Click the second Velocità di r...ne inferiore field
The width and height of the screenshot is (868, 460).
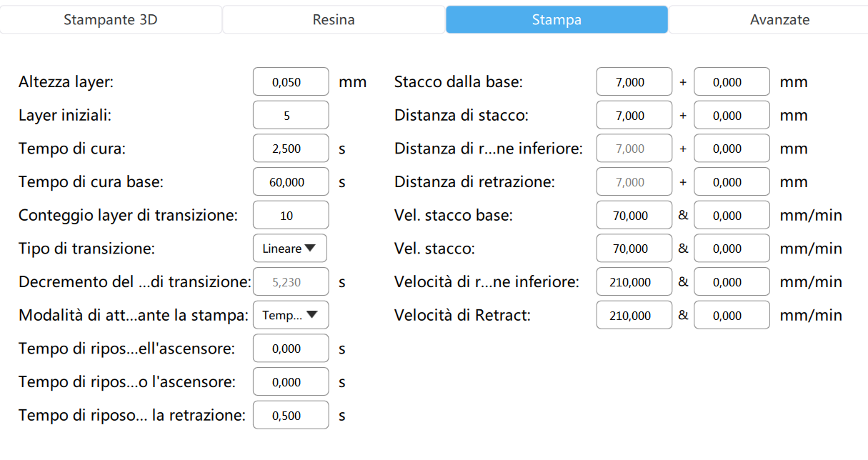[x=732, y=282]
